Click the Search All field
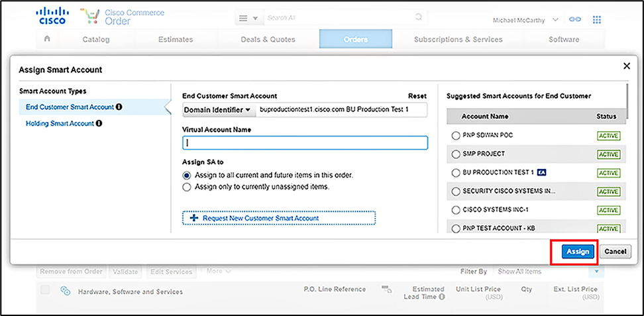Viewport: 644px width, 316px height. [339, 19]
